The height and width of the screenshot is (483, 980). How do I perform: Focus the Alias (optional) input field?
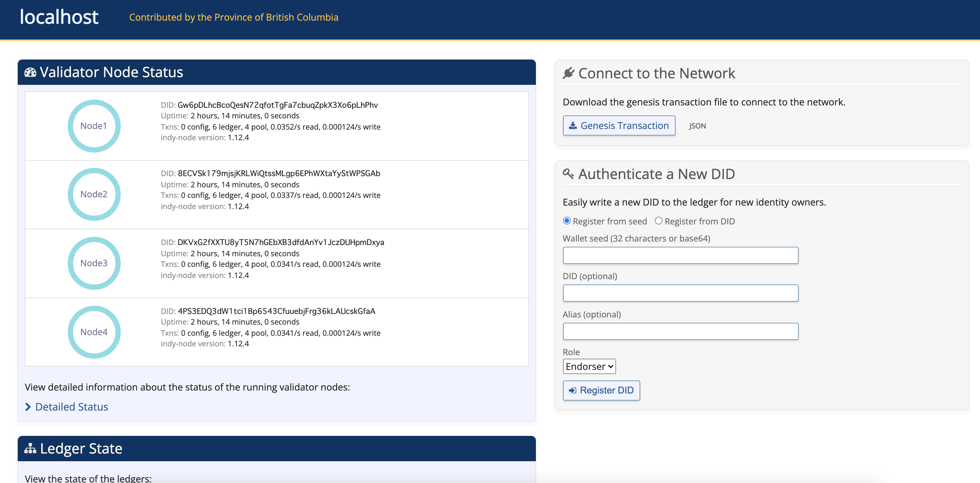[680, 332]
